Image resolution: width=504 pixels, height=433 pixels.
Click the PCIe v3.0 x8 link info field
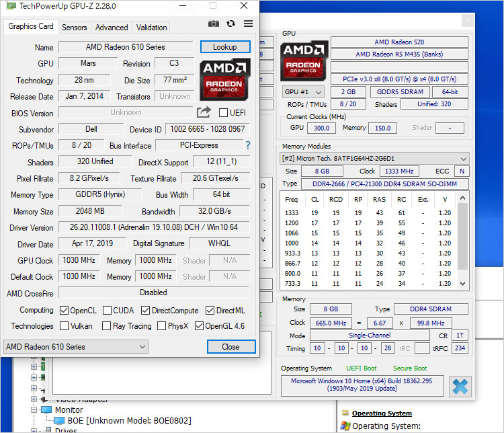(x=399, y=79)
